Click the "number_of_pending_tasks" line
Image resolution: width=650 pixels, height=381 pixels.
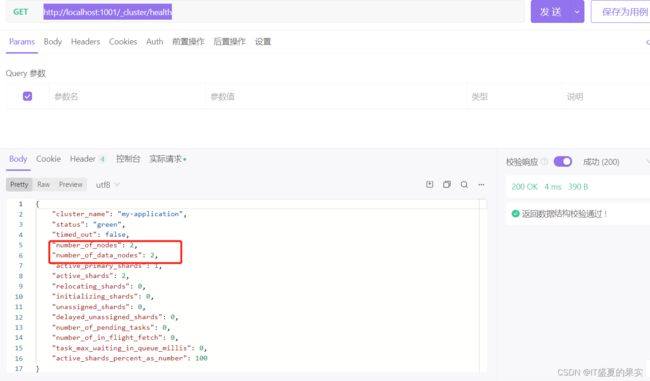111,328
